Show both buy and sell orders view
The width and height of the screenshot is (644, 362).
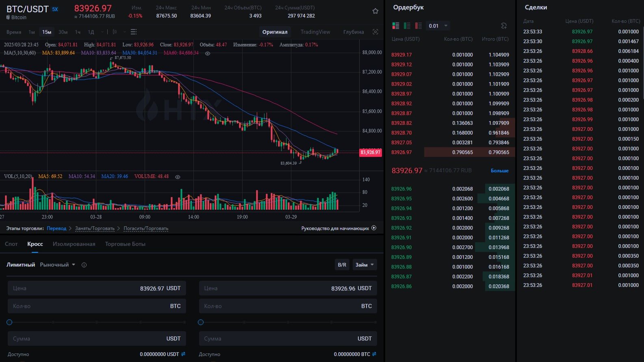395,26
